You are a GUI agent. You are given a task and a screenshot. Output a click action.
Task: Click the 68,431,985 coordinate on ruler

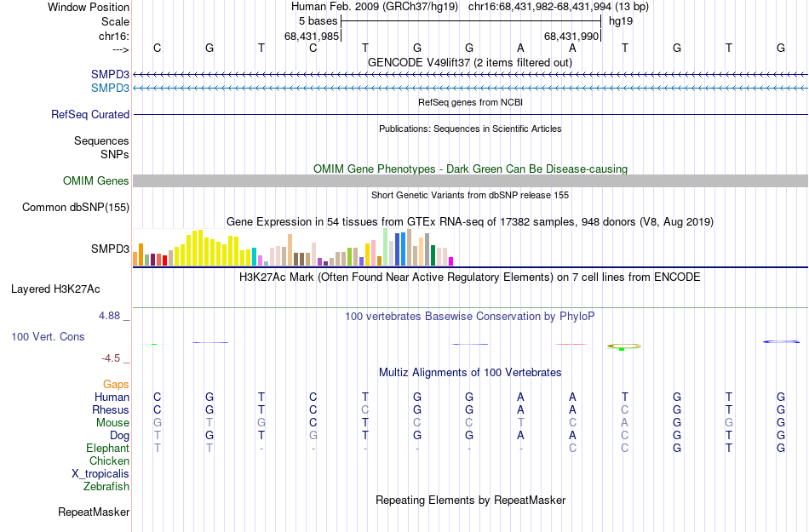click(x=312, y=36)
